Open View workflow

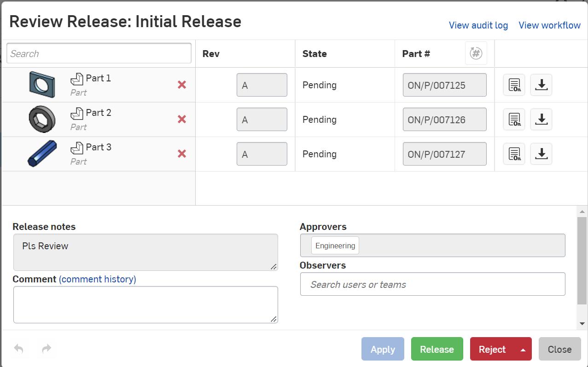tap(549, 25)
